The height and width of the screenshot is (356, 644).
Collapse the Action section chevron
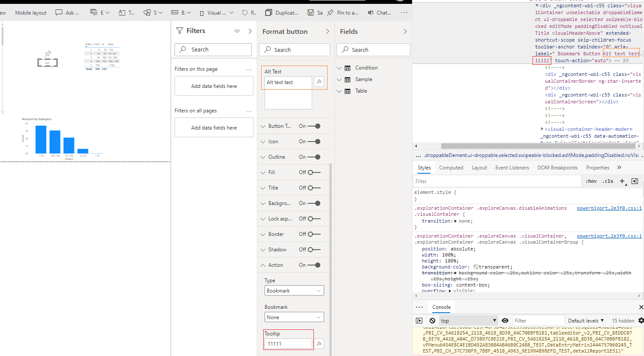tap(263, 265)
